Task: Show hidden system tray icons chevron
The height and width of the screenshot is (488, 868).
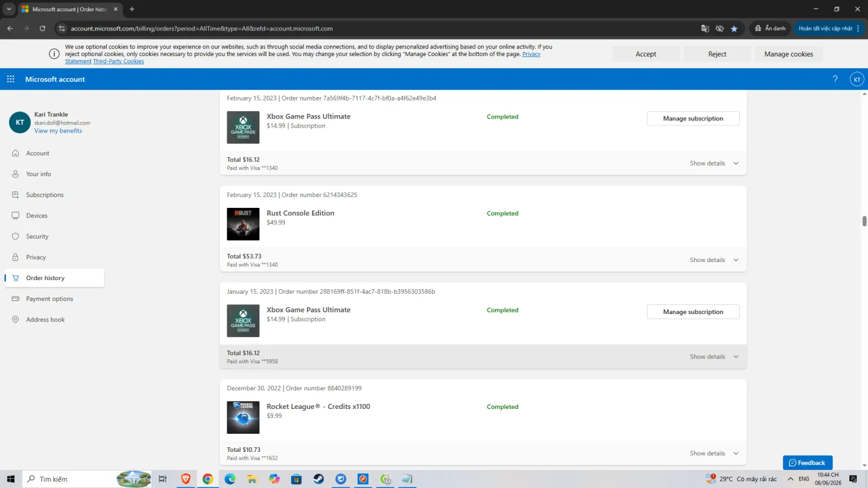Action: pos(791,479)
